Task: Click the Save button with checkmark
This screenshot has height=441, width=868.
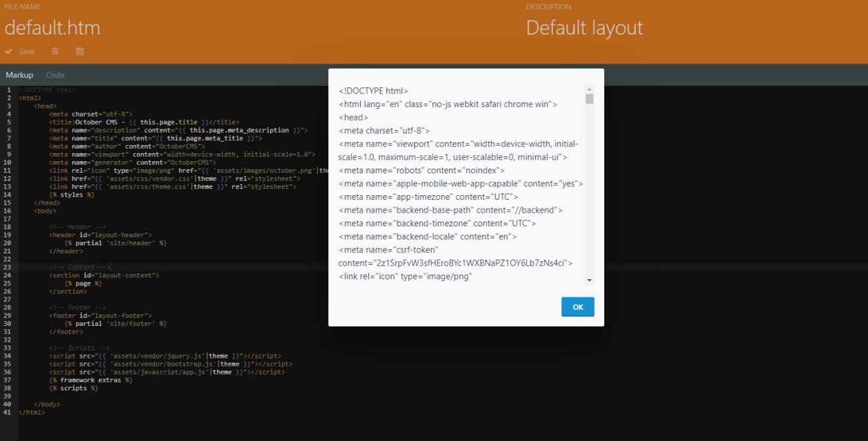Action: tap(20, 51)
